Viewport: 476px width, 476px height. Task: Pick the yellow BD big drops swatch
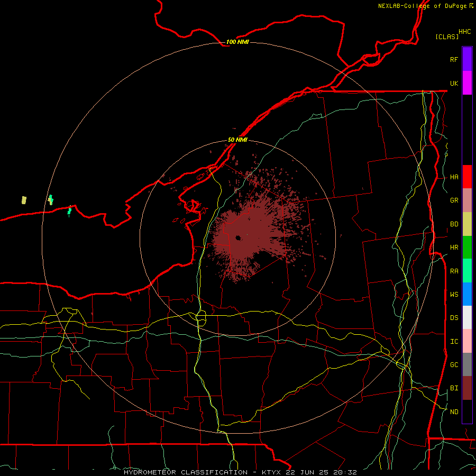pos(467,224)
